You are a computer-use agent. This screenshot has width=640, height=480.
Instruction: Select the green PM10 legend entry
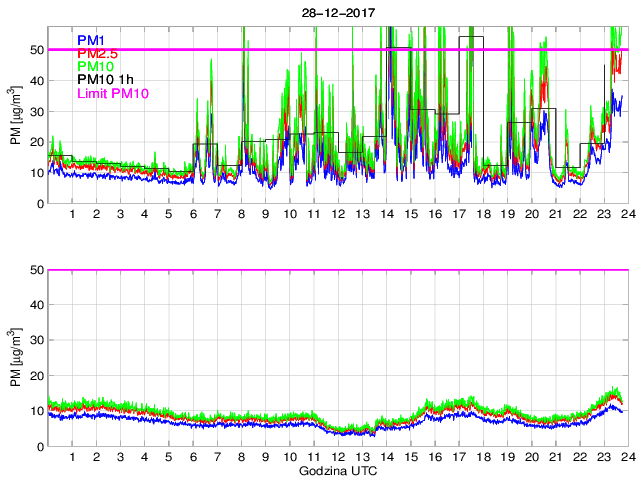tap(96, 66)
